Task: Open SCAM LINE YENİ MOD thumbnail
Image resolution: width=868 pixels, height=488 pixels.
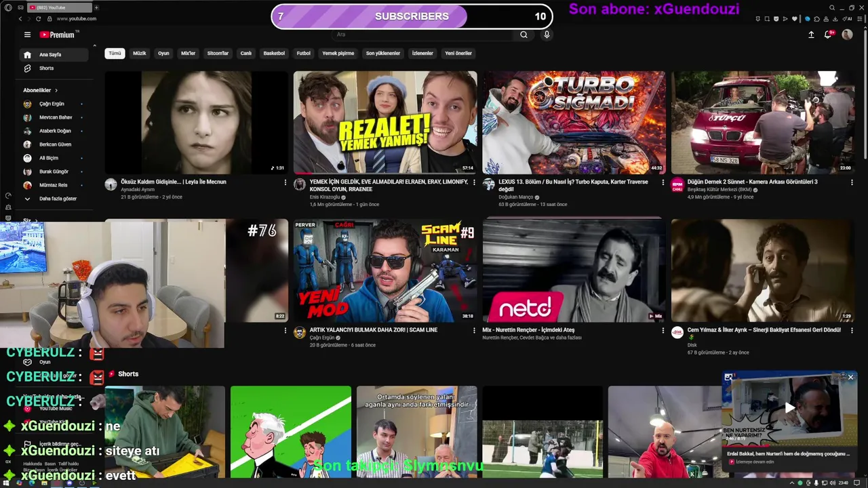Action: click(x=385, y=270)
